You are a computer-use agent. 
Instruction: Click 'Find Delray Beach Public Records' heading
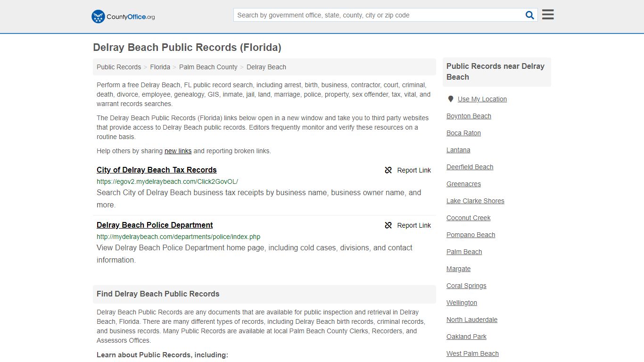tap(158, 294)
